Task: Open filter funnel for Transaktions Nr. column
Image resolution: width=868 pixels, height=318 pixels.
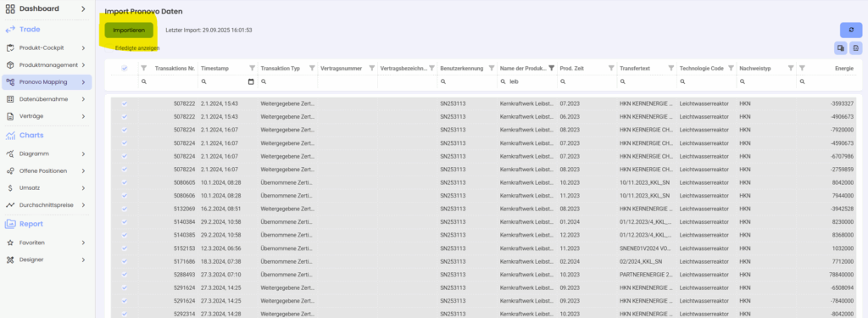Action: [144, 68]
